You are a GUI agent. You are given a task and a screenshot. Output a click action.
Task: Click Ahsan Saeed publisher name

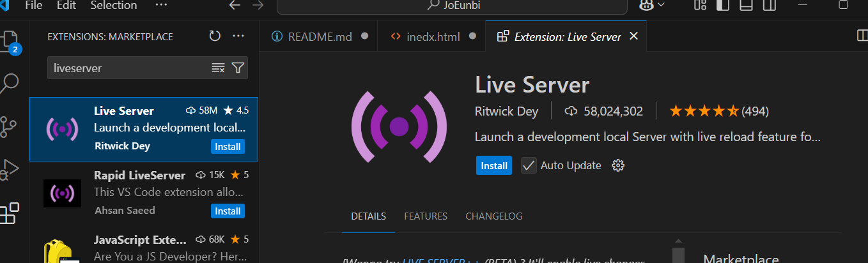tap(125, 210)
